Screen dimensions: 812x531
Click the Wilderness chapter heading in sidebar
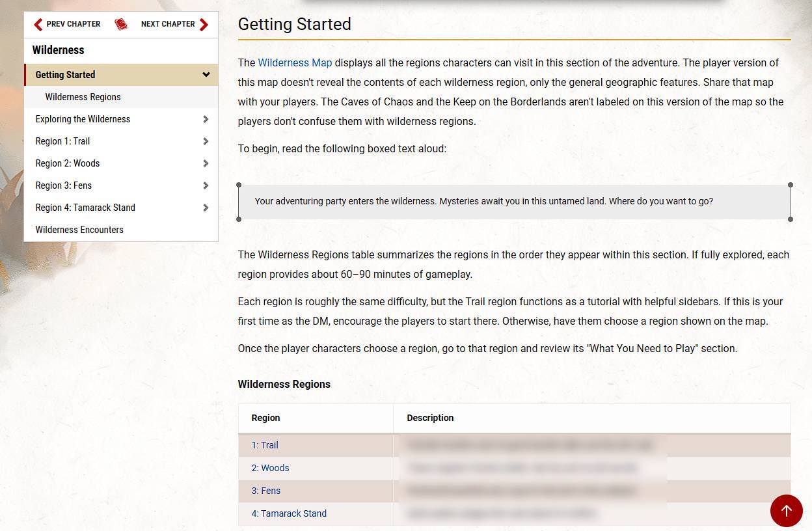pyautogui.click(x=58, y=50)
